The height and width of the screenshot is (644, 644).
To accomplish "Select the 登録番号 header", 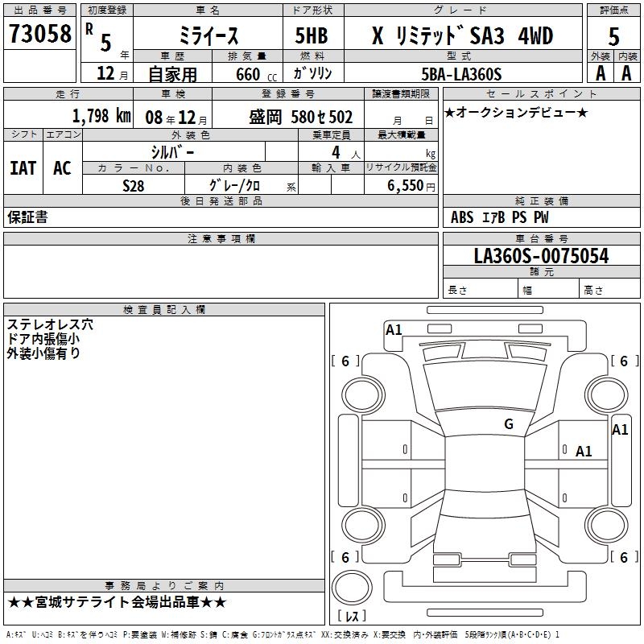I will (288, 93).
